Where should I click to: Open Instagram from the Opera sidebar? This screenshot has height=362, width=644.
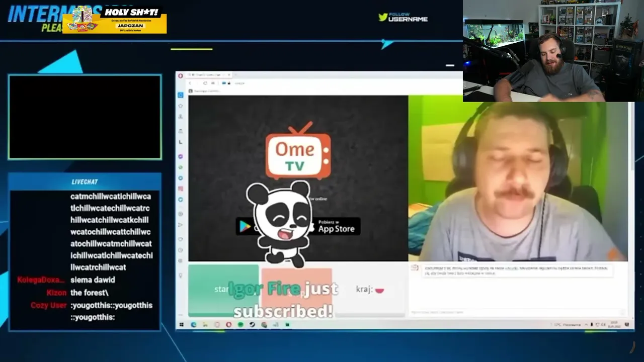pyautogui.click(x=181, y=189)
